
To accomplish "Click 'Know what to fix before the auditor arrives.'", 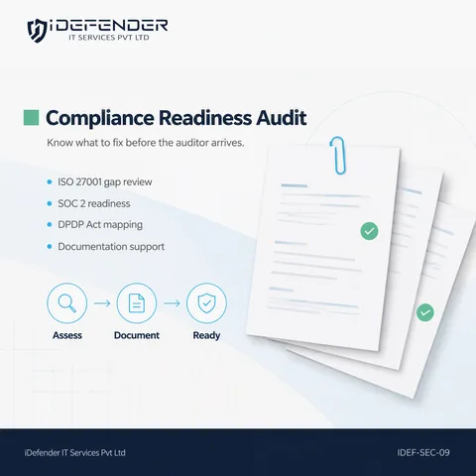I will click(x=146, y=143).
